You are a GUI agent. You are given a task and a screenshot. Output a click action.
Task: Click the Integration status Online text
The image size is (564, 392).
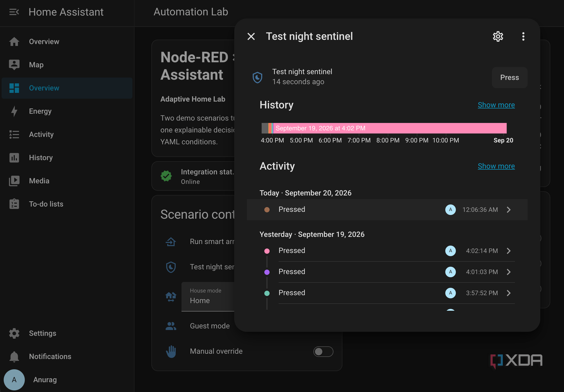pyautogui.click(x=190, y=182)
